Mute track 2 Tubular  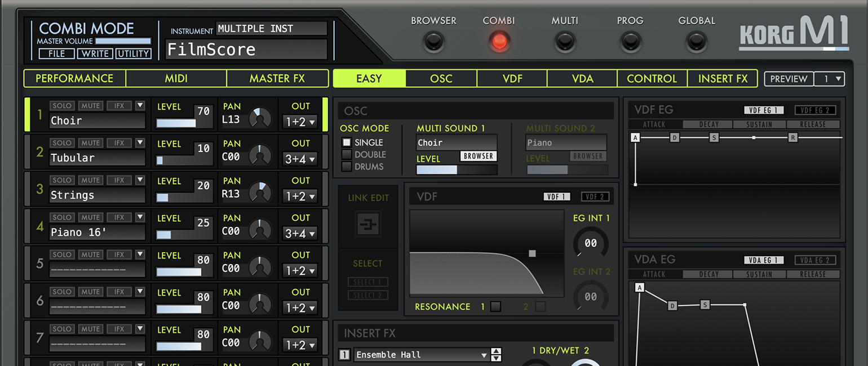pos(90,142)
